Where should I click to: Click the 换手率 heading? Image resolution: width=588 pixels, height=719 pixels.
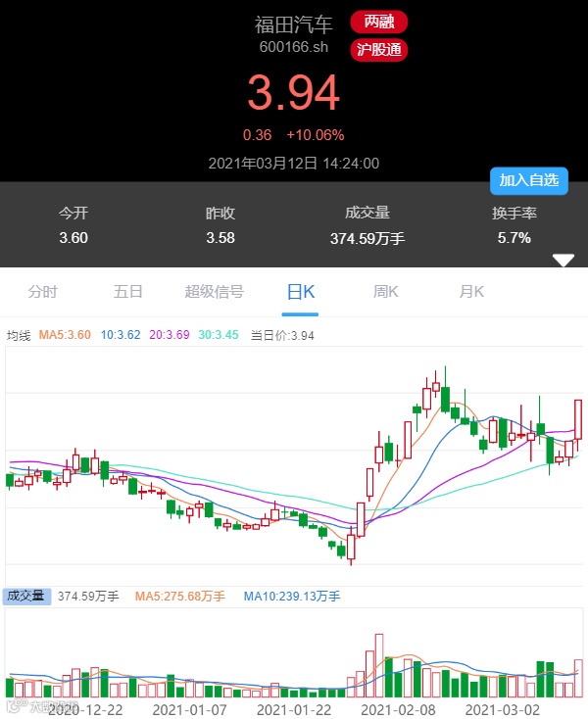tap(514, 213)
